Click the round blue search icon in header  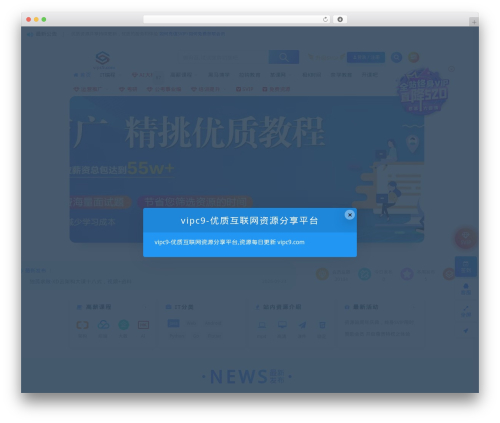pos(396,57)
